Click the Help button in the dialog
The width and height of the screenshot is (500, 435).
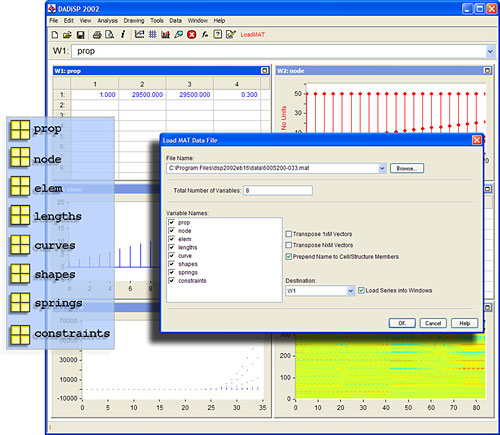pos(464,323)
